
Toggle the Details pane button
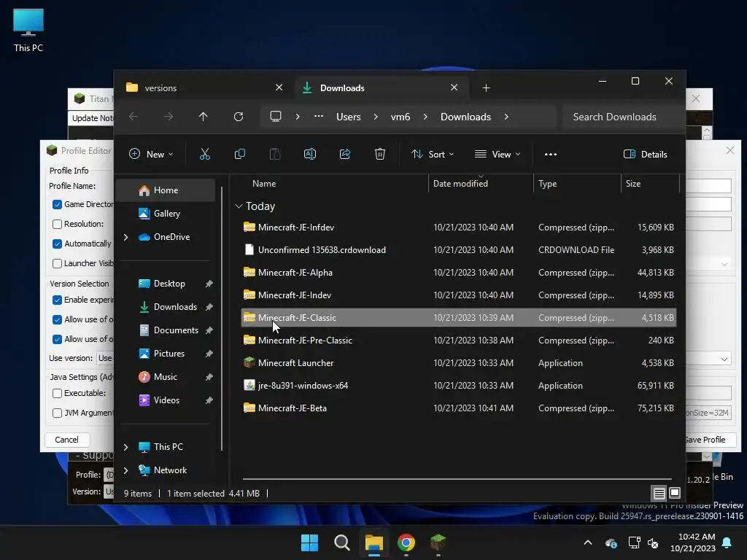click(646, 154)
